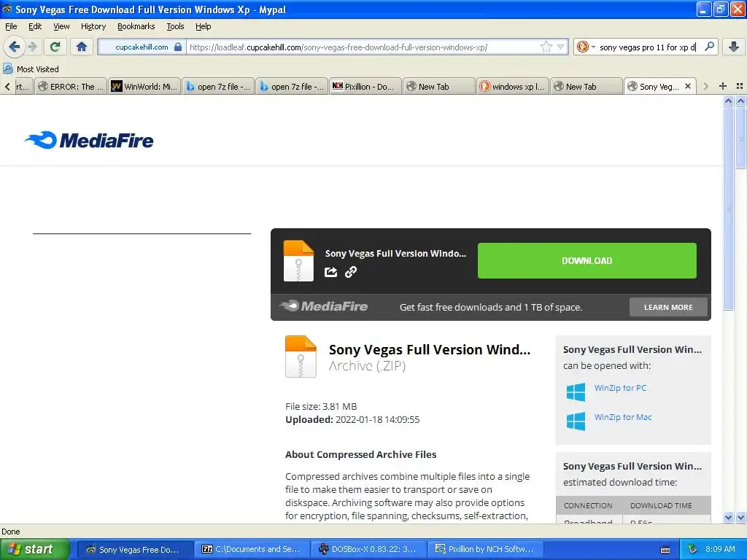
Task: Click the copy link chain icon
Action: (351, 272)
